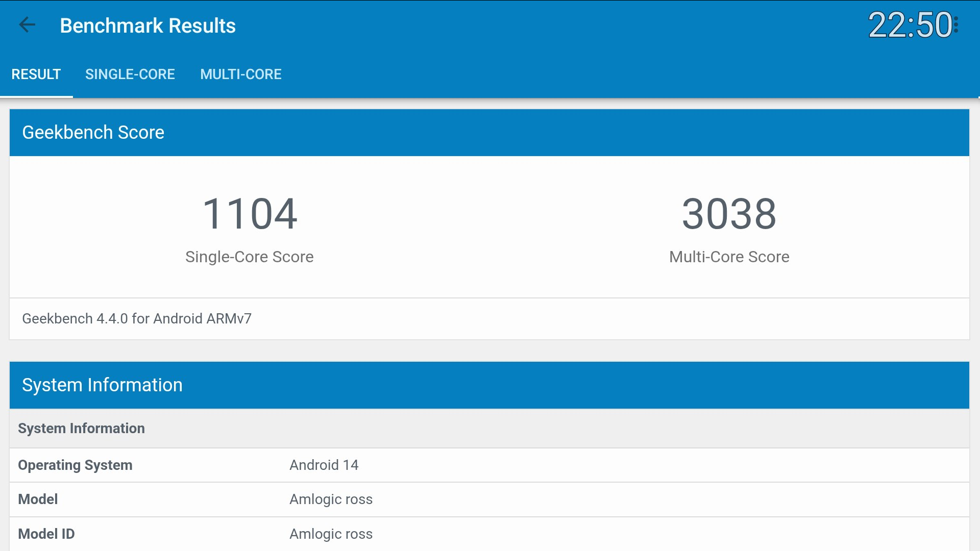Tap the Benchmark Results title

tap(148, 26)
